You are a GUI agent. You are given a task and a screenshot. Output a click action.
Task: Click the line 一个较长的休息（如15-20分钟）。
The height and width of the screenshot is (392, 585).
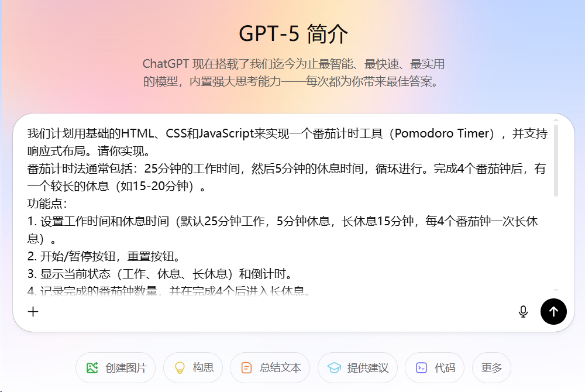pos(117,186)
